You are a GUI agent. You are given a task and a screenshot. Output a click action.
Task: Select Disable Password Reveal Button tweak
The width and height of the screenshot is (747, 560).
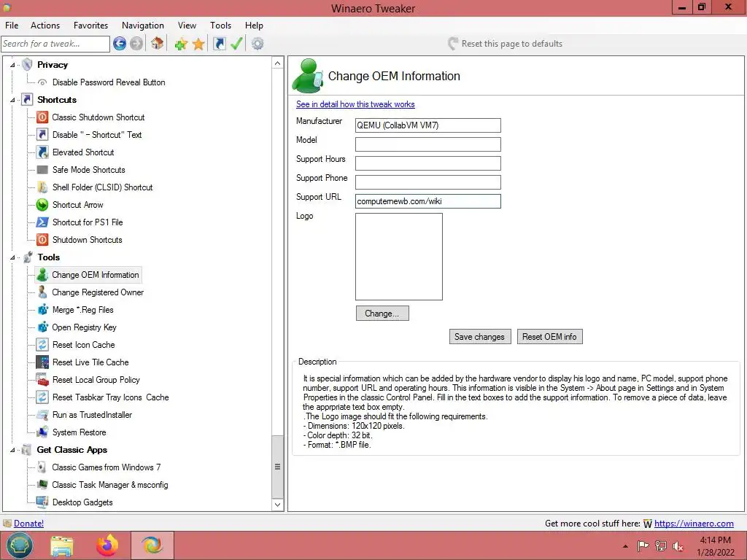[109, 82]
